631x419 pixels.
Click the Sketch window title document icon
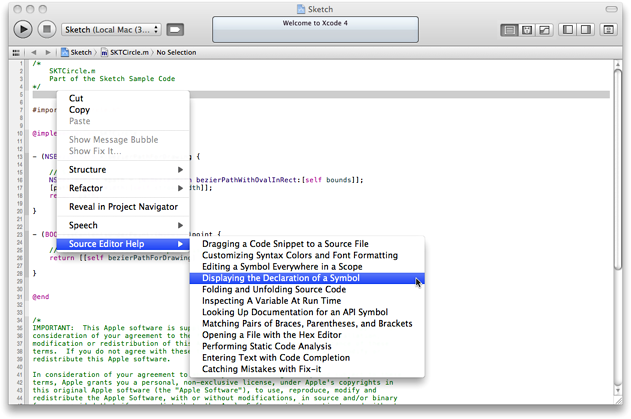coord(301,9)
